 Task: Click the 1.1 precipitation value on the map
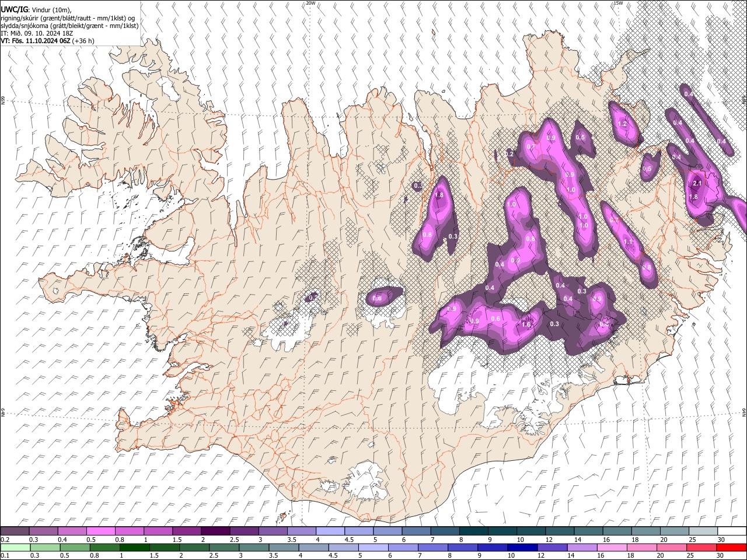(628, 242)
